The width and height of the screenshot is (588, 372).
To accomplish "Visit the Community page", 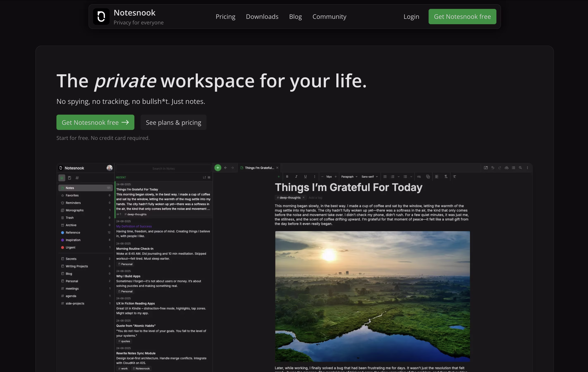I will pyautogui.click(x=329, y=17).
